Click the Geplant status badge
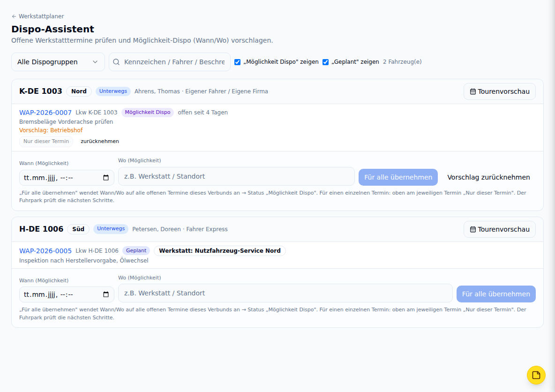 (x=136, y=251)
